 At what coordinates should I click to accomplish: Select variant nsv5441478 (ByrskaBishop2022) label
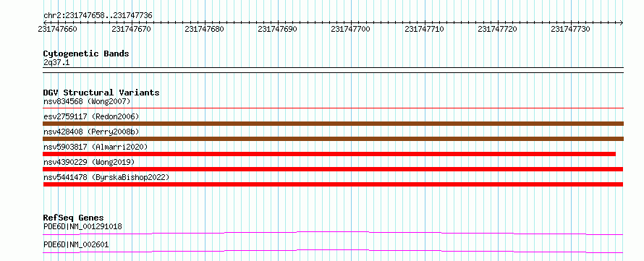tap(106, 177)
